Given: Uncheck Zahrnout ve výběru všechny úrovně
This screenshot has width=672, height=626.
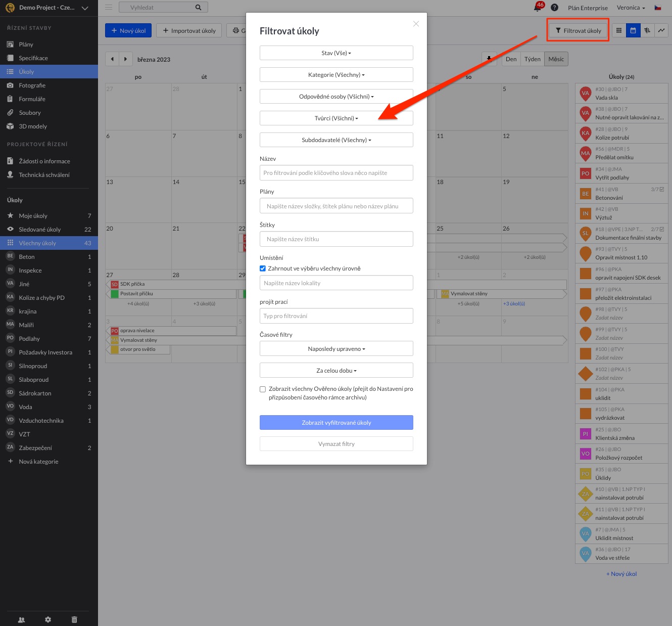Looking at the screenshot, I should pyautogui.click(x=263, y=269).
